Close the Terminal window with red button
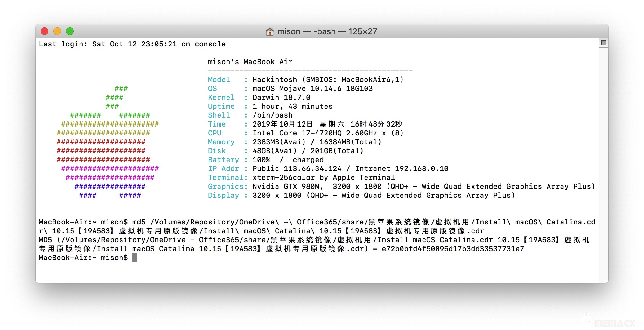This screenshot has height=330, width=644. tap(45, 31)
